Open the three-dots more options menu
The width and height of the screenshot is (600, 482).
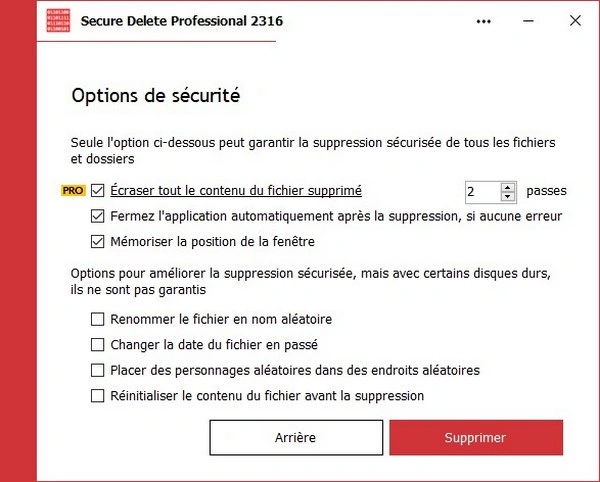pos(484,21)
